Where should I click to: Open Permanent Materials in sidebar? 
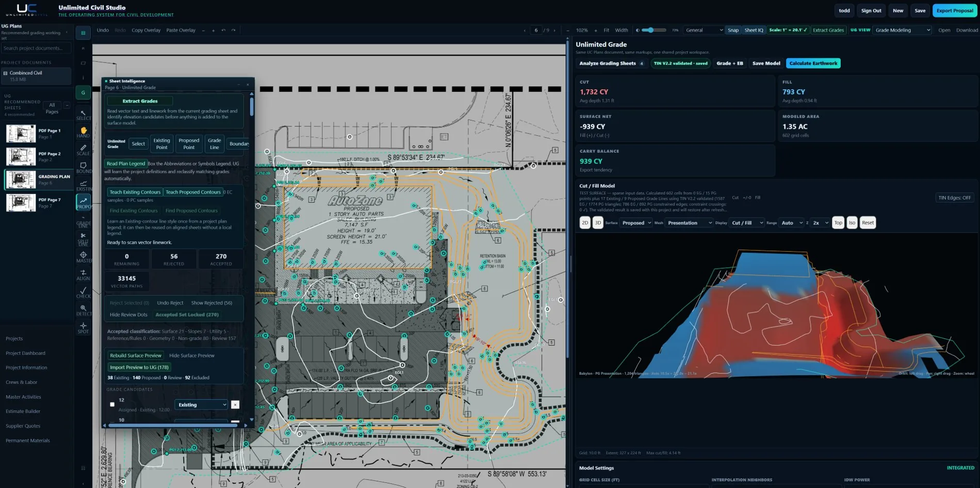pos(28,441)
